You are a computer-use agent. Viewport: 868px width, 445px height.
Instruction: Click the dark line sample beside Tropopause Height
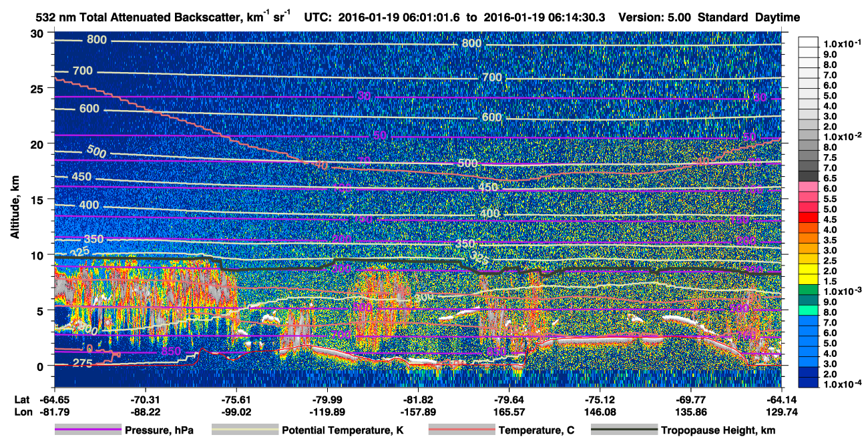pos(624,430)
